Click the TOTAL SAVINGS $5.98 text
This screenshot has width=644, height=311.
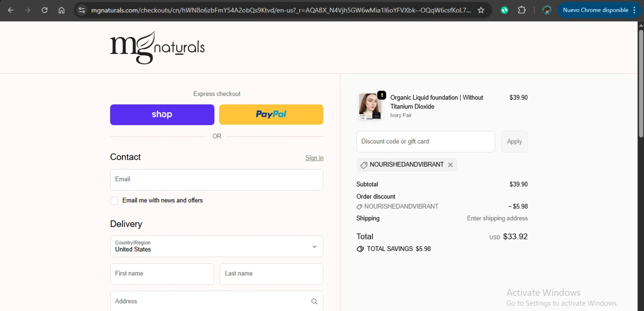click(x=399, y=249)
